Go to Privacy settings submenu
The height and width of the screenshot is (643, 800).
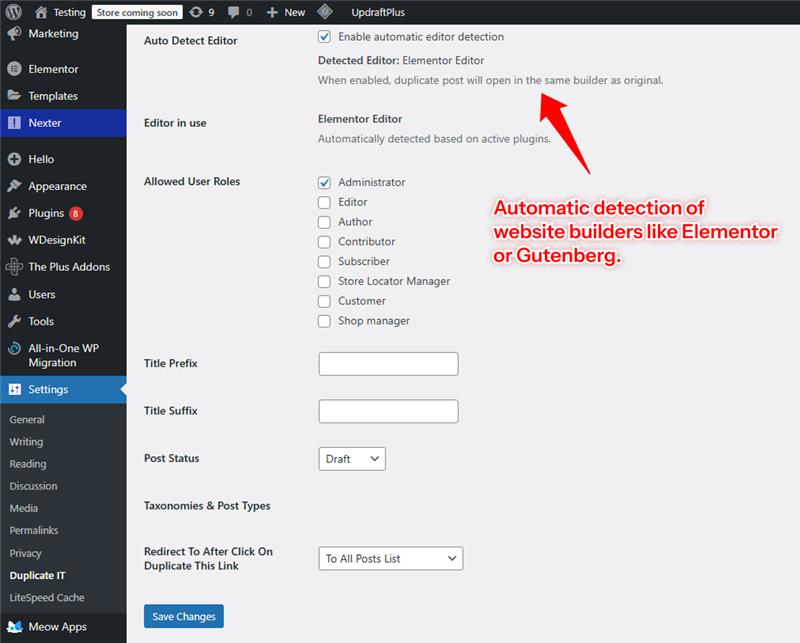click(25, 553)
